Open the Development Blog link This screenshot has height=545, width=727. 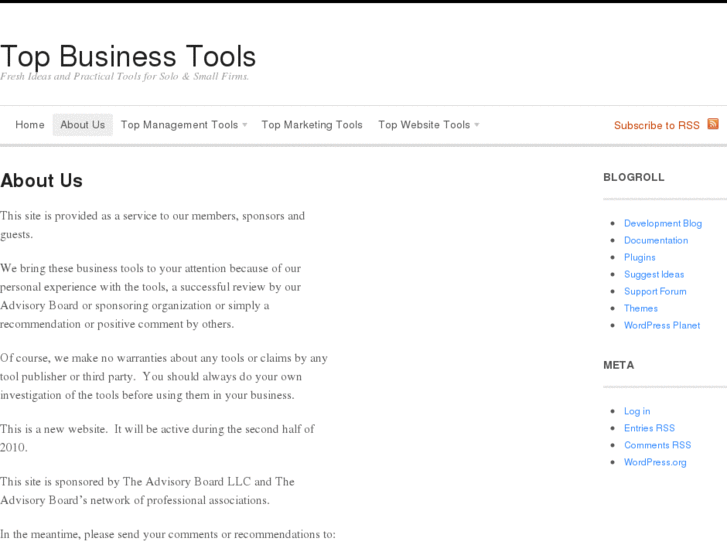[x=663, y=224]
